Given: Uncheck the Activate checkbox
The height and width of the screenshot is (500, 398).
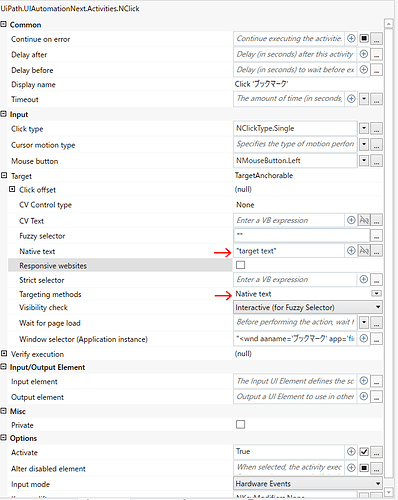Looking at the screenshot, I should point(364,452).
